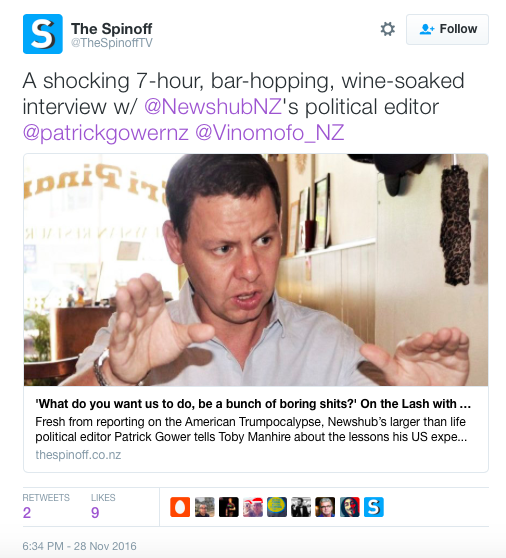This screenshot has width=506, height=558.
Task: Click the blue S Spinoff liker avatar
Action: pos(374,507)
